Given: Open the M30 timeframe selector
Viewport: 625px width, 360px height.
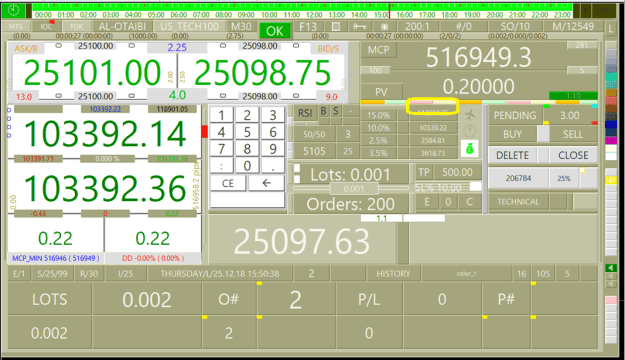Looking at the screenshot, I should pos(241,26).
